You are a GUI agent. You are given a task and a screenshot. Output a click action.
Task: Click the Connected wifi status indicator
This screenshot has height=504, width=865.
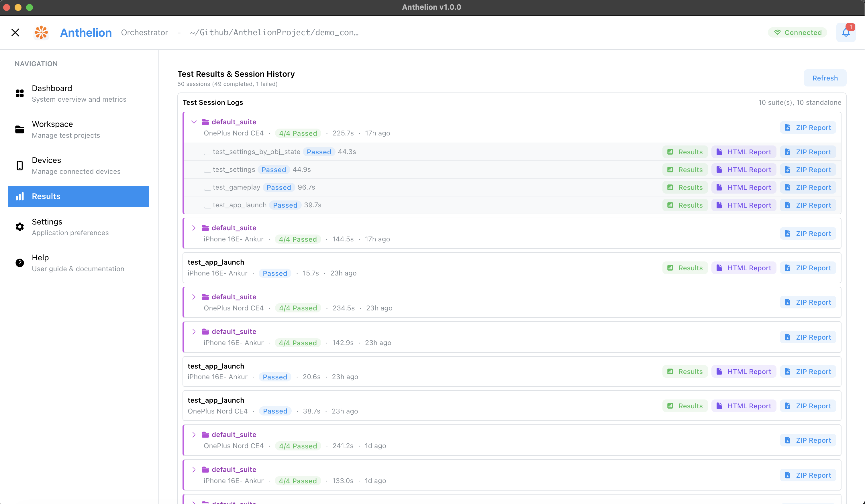(x=797, y=33)
